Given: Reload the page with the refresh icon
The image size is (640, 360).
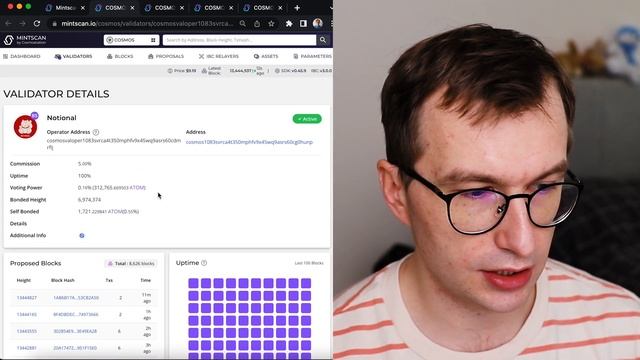Looking at the screenshot, I should (37, 24).
